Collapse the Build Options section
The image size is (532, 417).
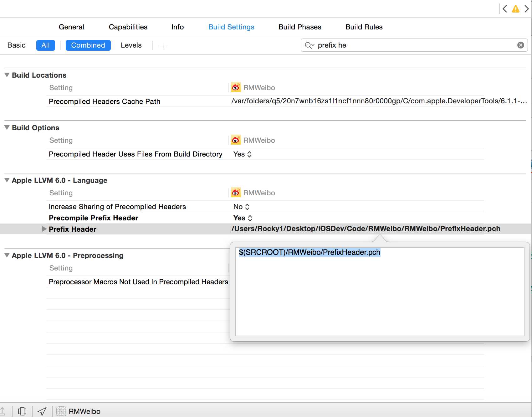(x=7, y=128)
